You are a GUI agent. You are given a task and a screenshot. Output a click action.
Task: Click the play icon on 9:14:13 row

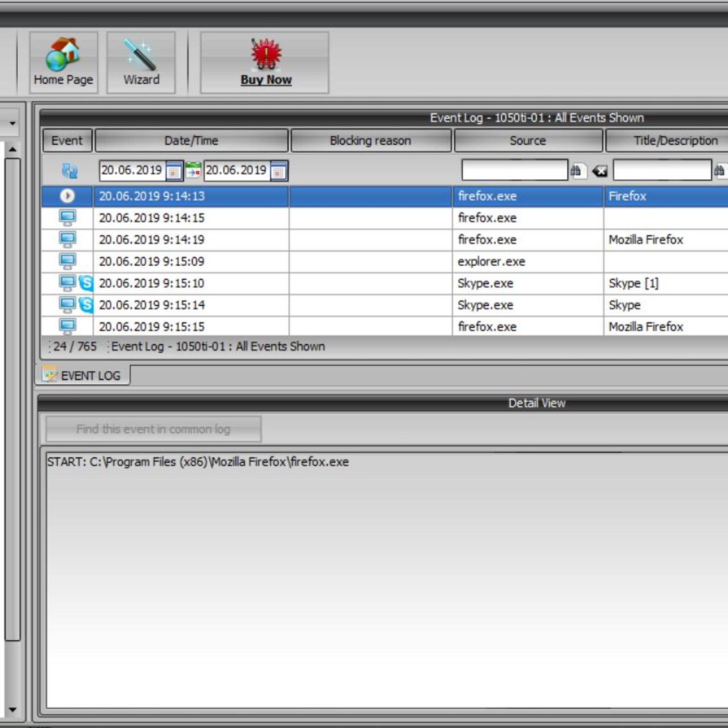pyautogui.click(x=67, y=196)
